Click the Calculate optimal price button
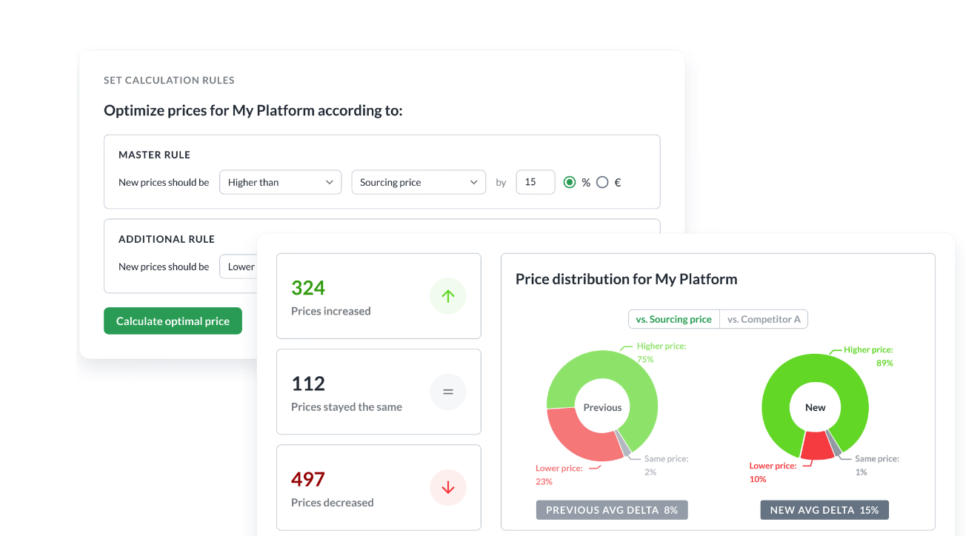Image resolution: width=980 pixels, height=536 pixels. tap(173, 321)
